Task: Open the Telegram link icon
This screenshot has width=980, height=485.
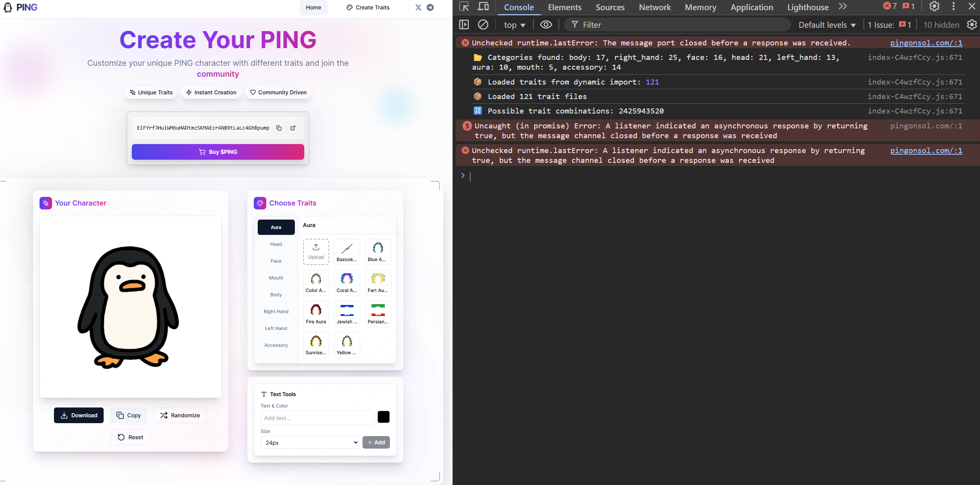Action: [x=430, y=7]
